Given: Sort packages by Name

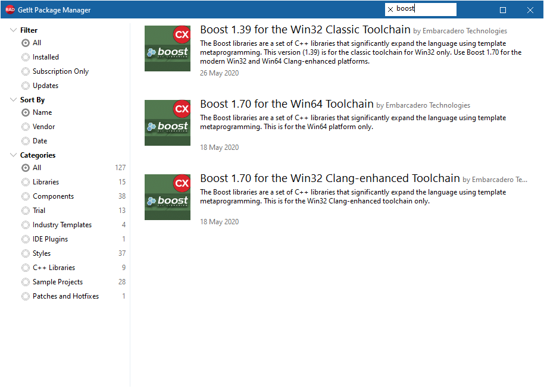Looking at the screenshot, I should (37, 112).
